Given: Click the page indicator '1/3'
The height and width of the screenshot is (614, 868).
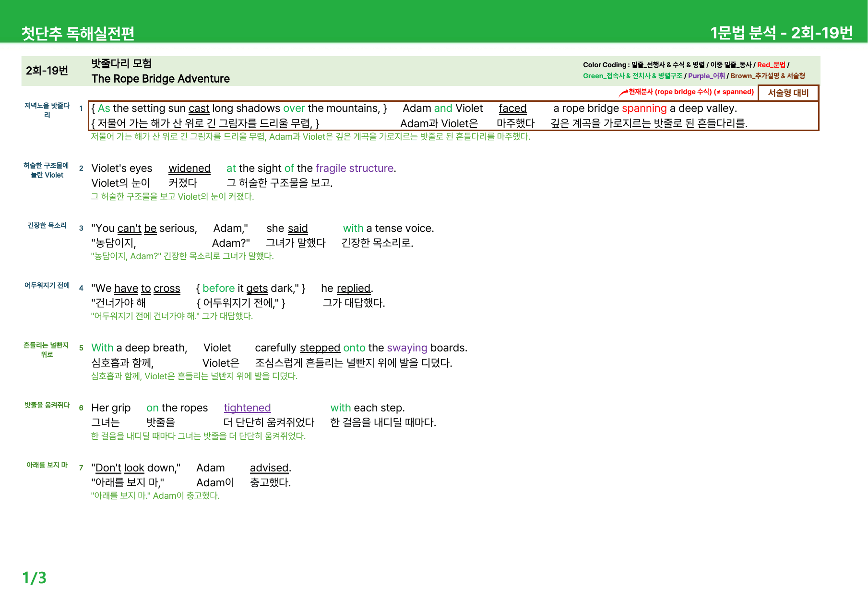Looking at the screenshot, I should tap(34, 578).
